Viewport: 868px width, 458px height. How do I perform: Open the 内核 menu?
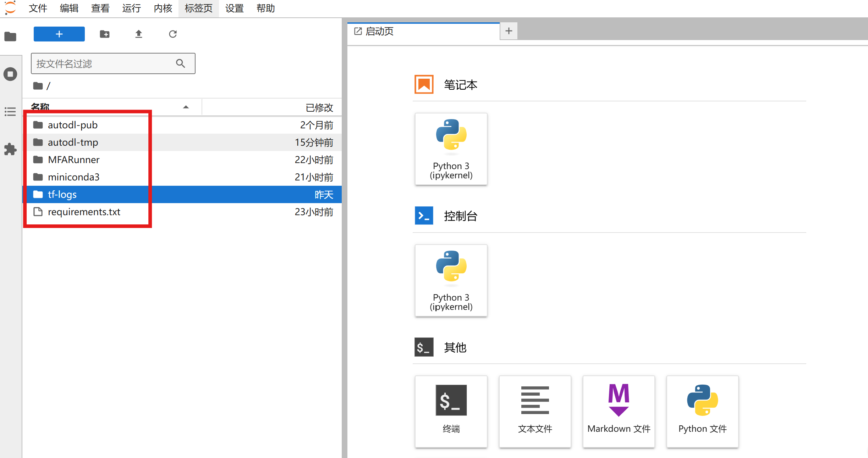163,8
